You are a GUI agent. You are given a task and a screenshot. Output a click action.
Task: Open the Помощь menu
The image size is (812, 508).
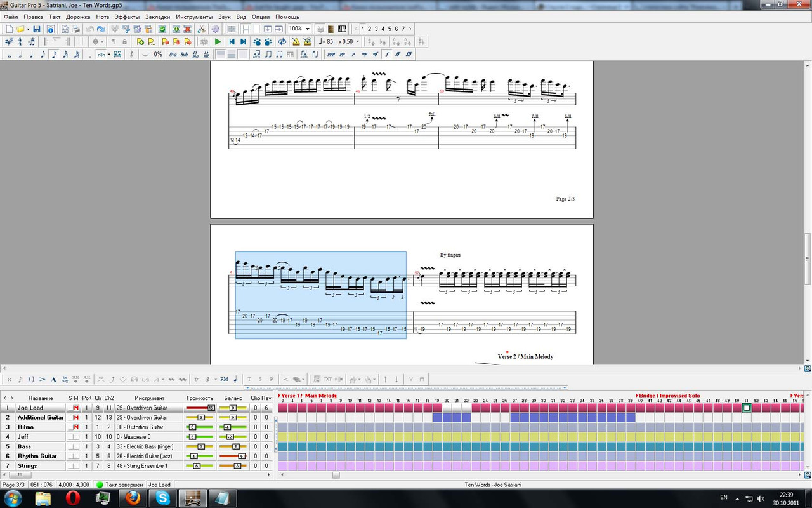(287, 17)
